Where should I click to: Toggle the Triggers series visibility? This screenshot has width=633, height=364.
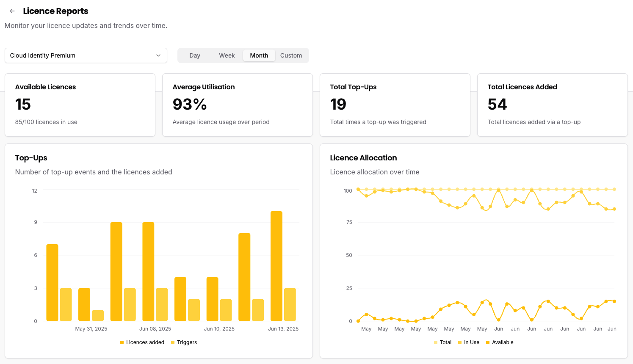pyautogui.click(x=184, y=342)
